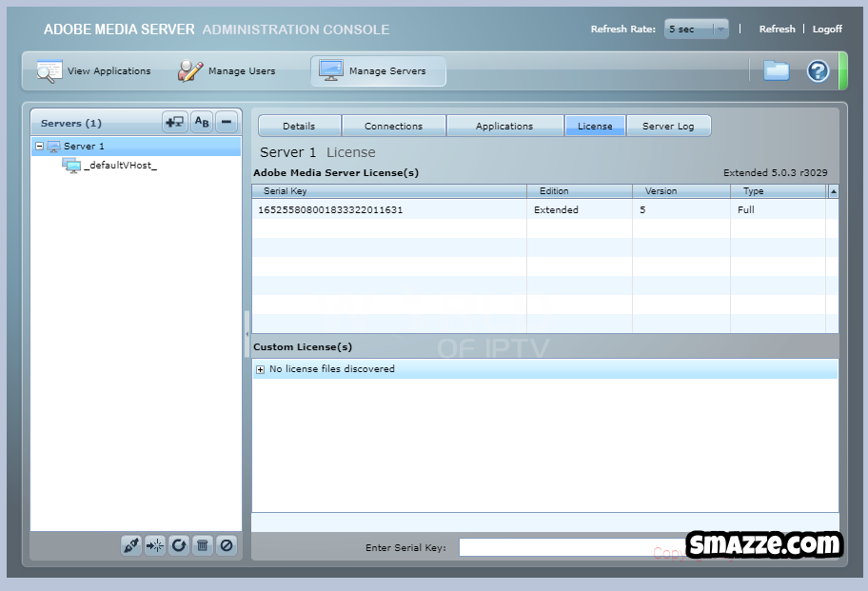
Task: Click the Enter Serial Key input field
Action: click(572, 547)
